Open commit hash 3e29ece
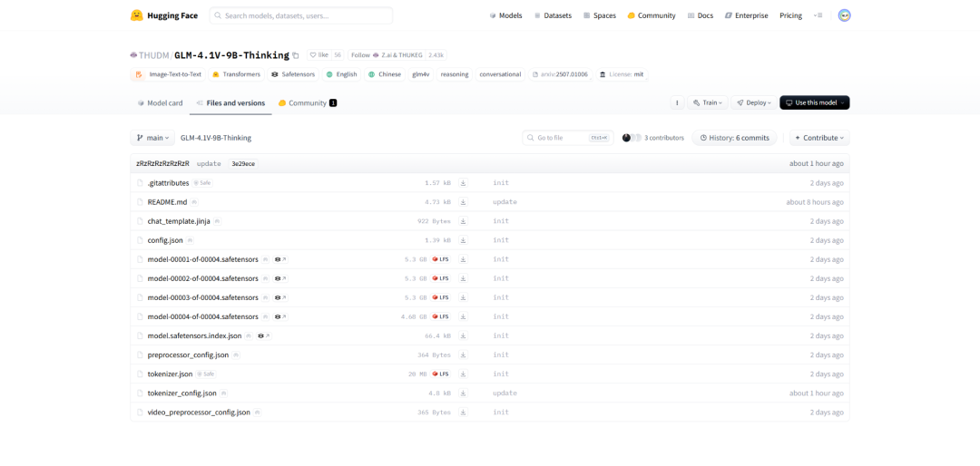The image size is (980, 466). (243, 164)
